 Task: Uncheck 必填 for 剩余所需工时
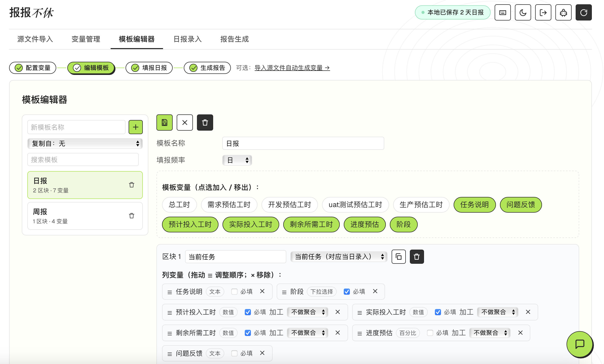248,333
